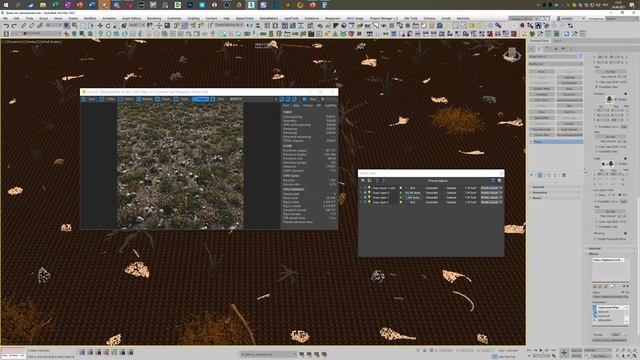This screenshot has height=360, width=640.
Task: Click the Redo arrow in main toolbar
Action: tap(14, 26)
